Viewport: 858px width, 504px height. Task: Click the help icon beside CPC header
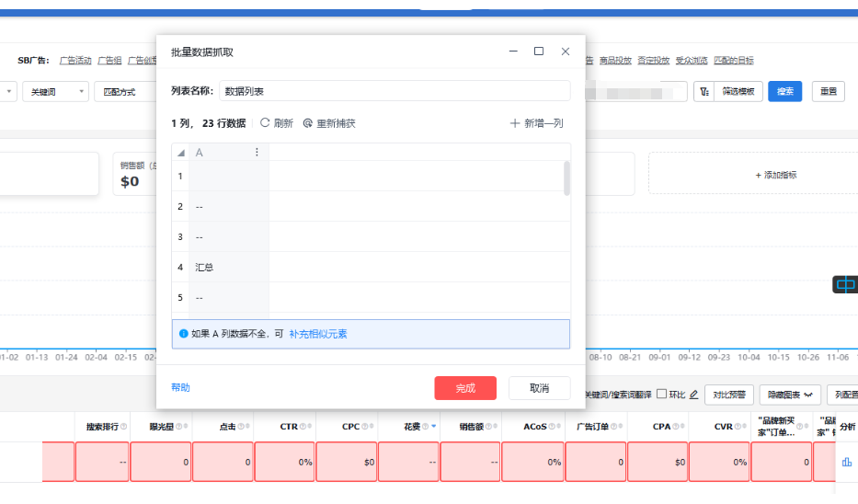(x=364, y=427)
